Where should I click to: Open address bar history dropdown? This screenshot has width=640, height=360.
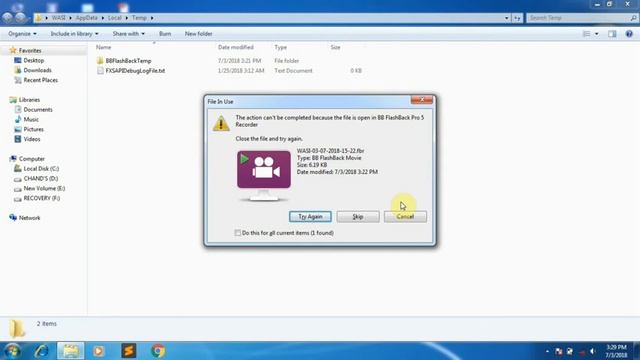tap(507, 18)
